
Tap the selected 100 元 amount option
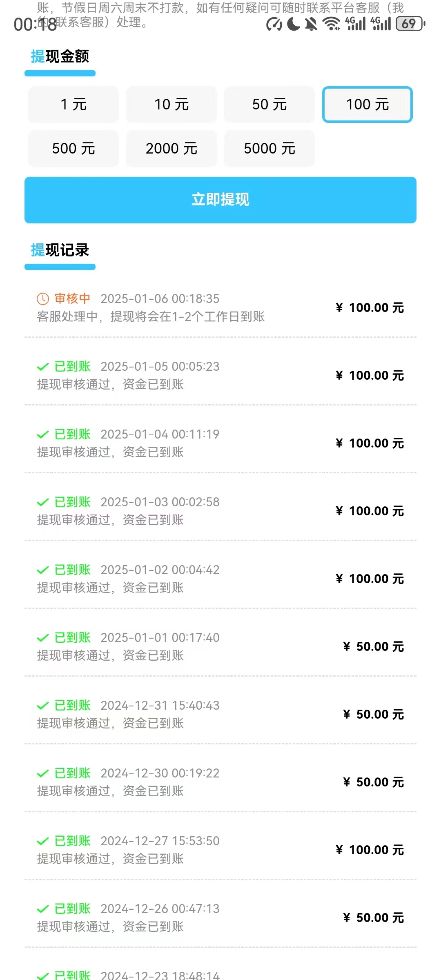coord(367,105)
